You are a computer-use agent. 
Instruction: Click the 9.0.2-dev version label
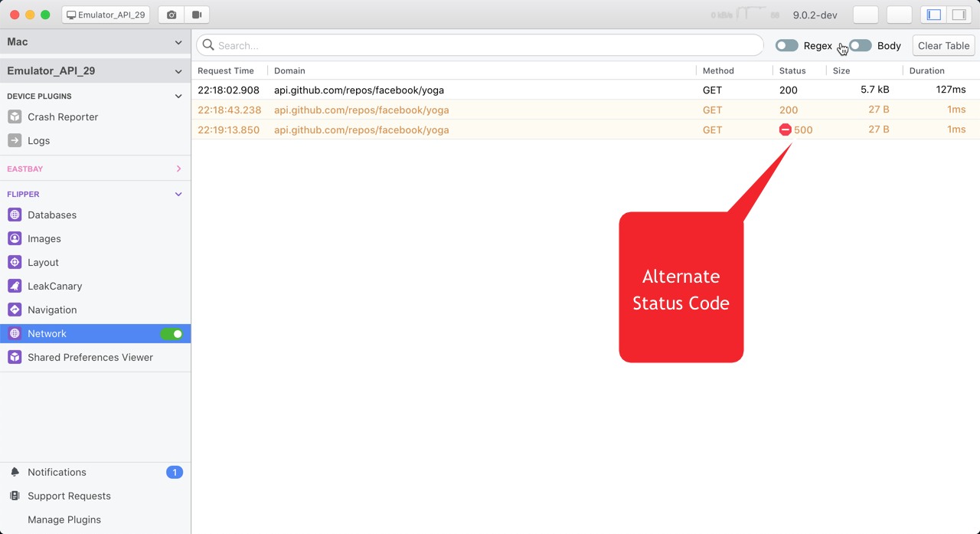pyautogui.click(x=815, y=15)
